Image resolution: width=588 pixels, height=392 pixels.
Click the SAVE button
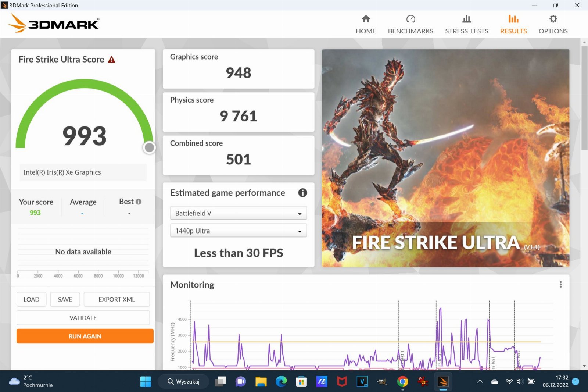pyautogui.click(x=65, y=299)
